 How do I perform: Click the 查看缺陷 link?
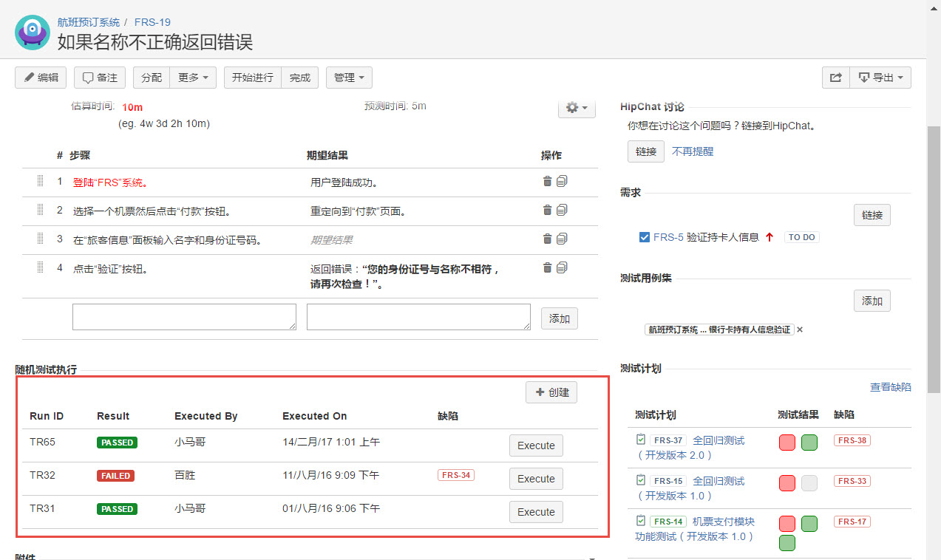click(891, 387)
